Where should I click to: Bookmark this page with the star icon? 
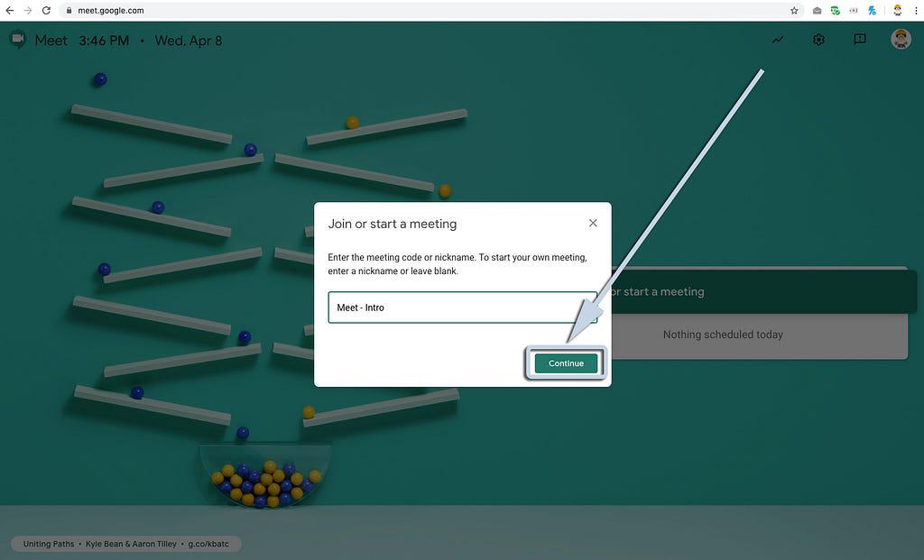(x=794, y=11)
